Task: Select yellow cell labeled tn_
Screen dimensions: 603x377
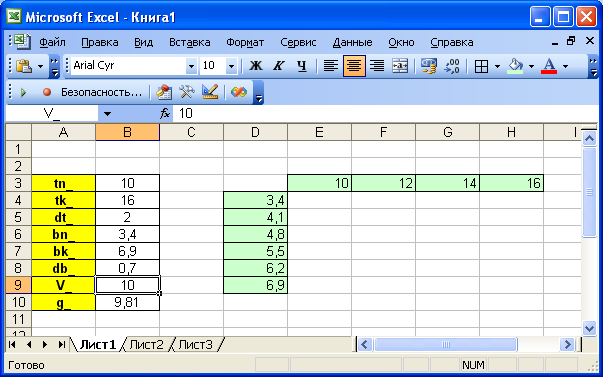Action: 63,183
